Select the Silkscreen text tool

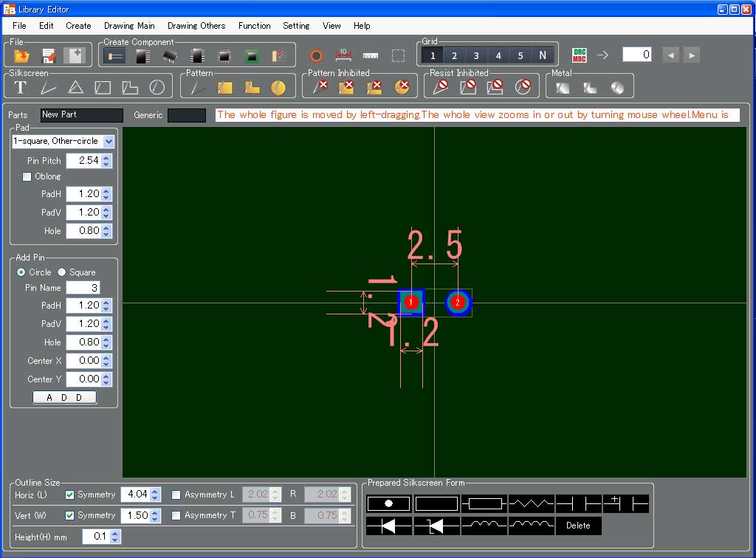(x=20, y=87)
